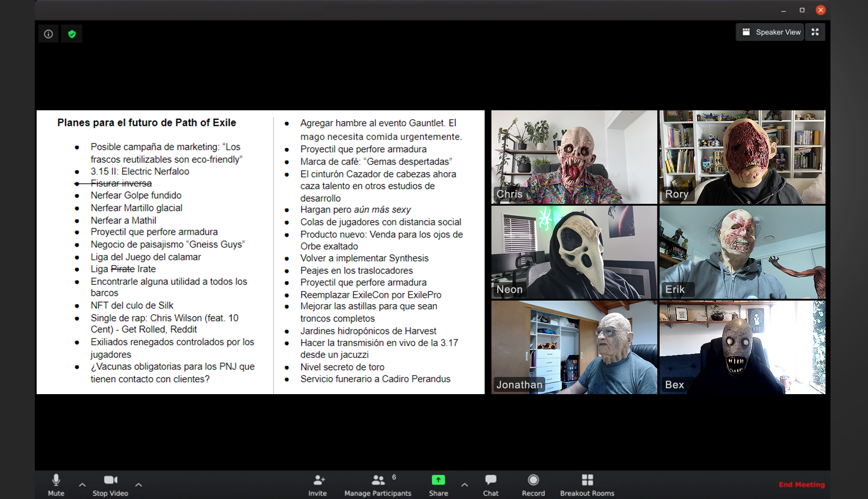868x499 pixels.
Task: Click struck-through item "Fisurar inversa"
Action: click(x=121, y=184)
